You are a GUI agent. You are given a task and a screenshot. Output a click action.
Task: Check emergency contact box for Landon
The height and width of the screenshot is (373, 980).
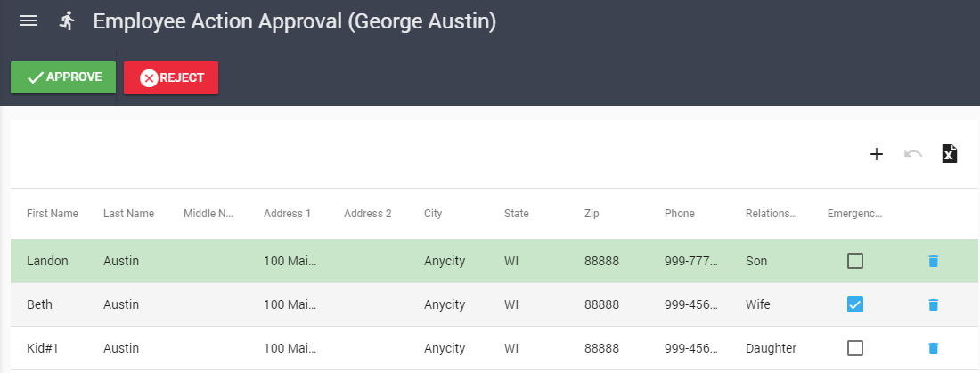pos(855,261)
